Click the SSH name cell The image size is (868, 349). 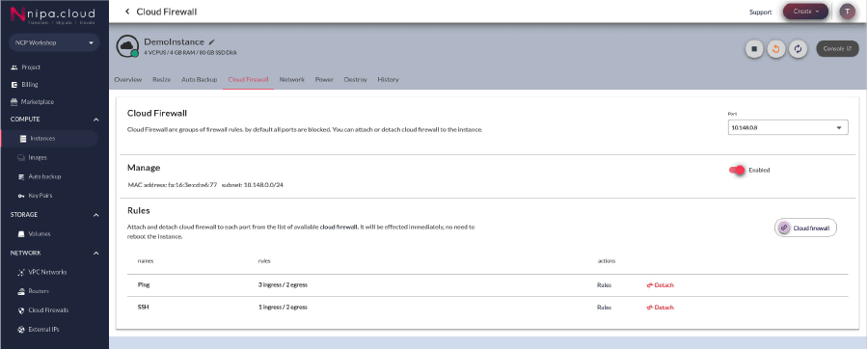[x=143, y=307]
